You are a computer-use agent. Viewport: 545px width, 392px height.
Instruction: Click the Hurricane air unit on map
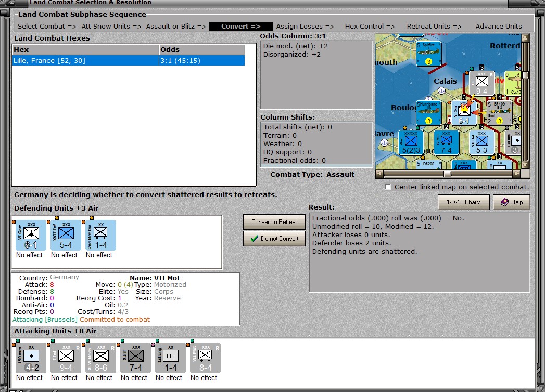coord(428,112)
